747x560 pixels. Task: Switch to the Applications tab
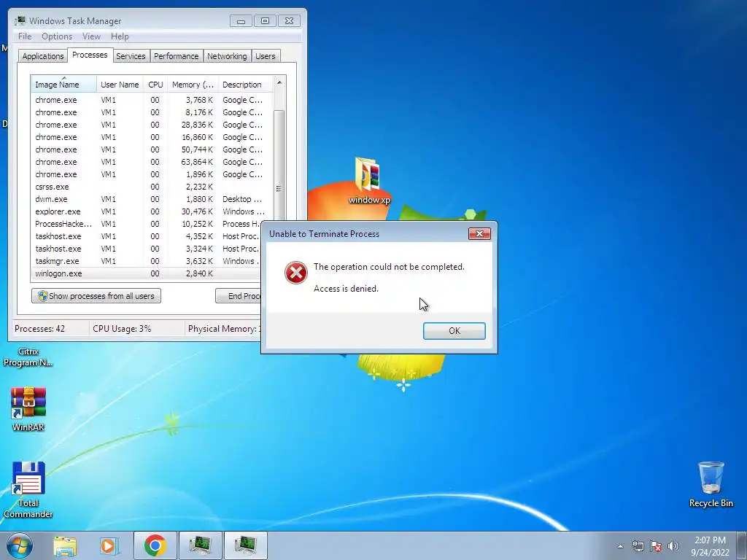[43, 56]
